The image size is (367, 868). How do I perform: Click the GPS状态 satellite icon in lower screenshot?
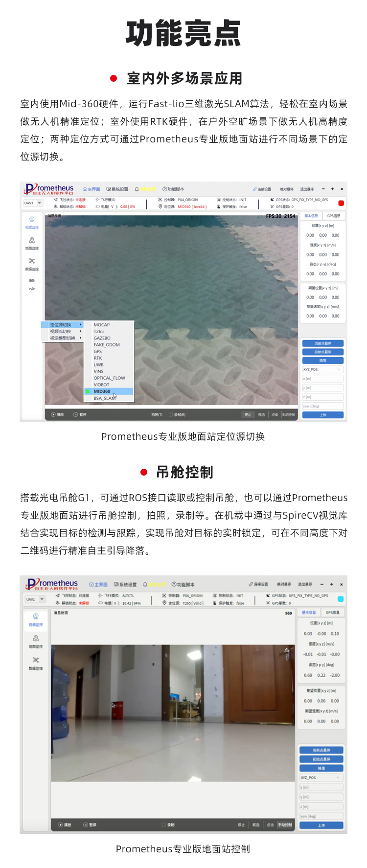tap(268, 595)
